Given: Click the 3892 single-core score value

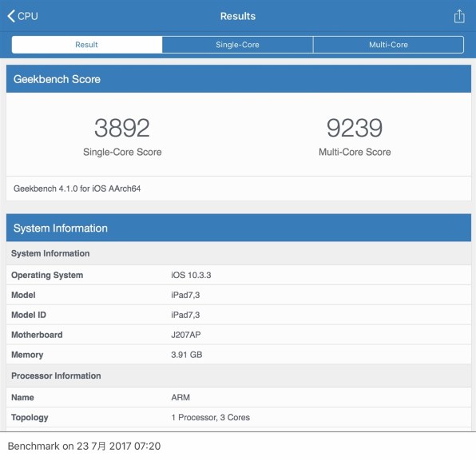Looking at the screenshot, I should [x=122, y=128].
